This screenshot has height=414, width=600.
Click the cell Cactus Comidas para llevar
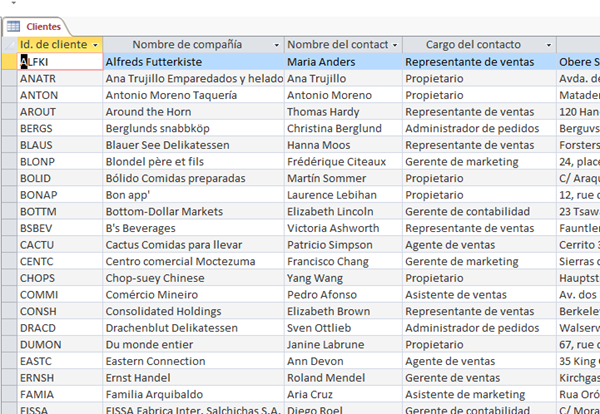[x=193, y=245]
